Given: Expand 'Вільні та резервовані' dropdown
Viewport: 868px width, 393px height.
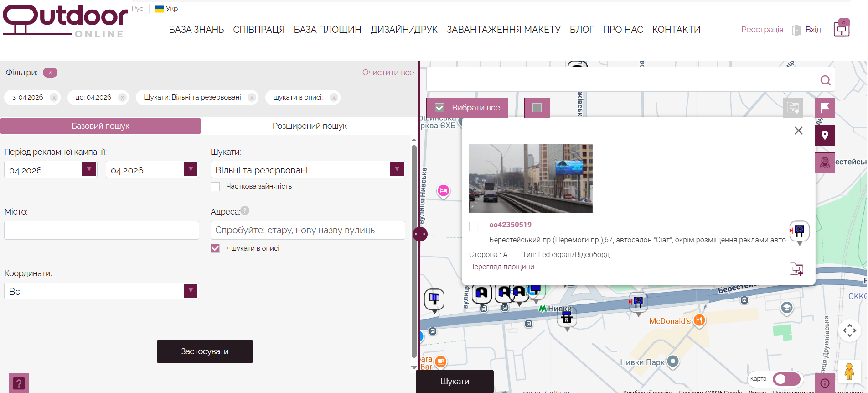Looking at the screenshot, I should point(397,169).
